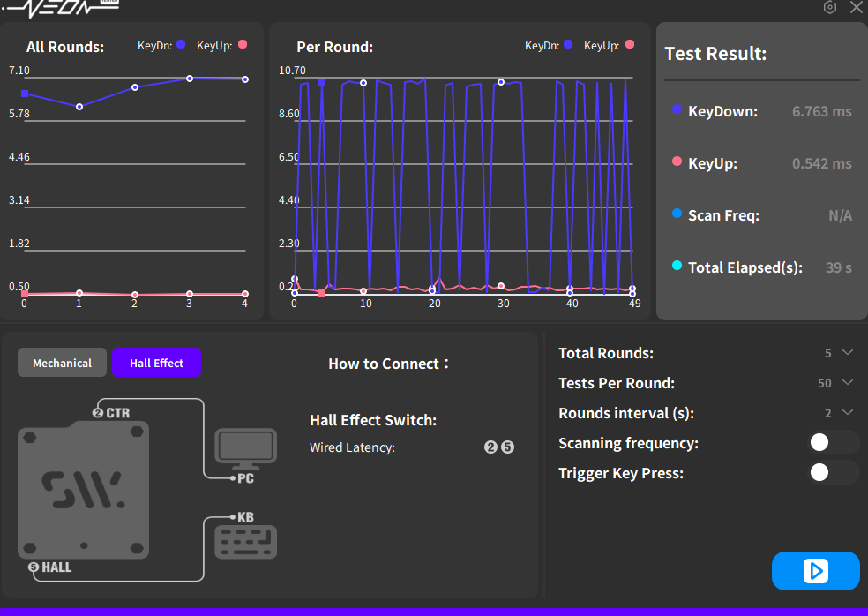Click the keyboard KB icon in diagram

click(246, 542)
